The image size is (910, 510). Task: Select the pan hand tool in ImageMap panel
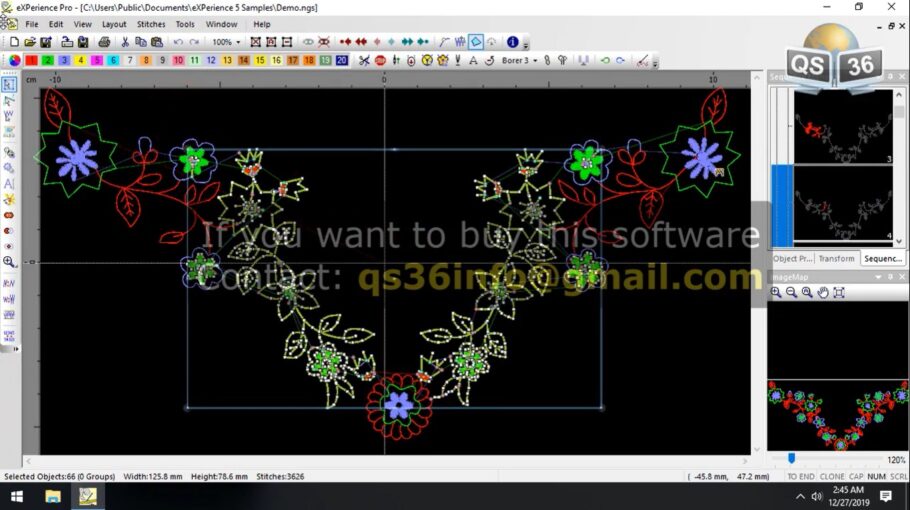point(823,292)
